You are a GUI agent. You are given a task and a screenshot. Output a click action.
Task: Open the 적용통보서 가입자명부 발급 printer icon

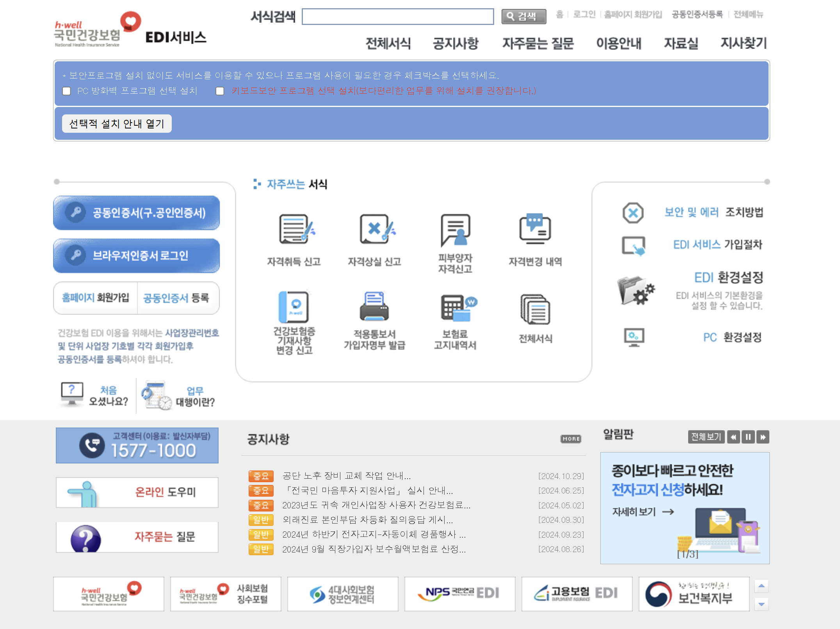(x=374, y=307)
